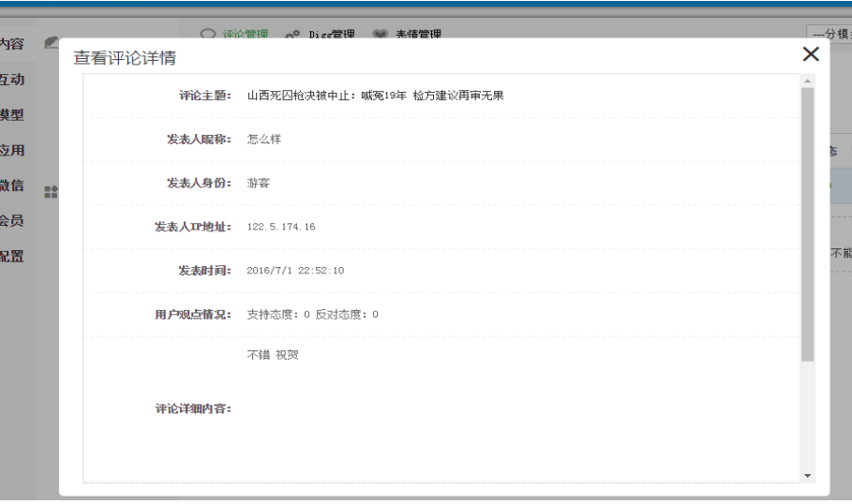Expand the 分模 dropdown at top right
Viewport: 852px width, 504px height.
[x=830, y=35]
